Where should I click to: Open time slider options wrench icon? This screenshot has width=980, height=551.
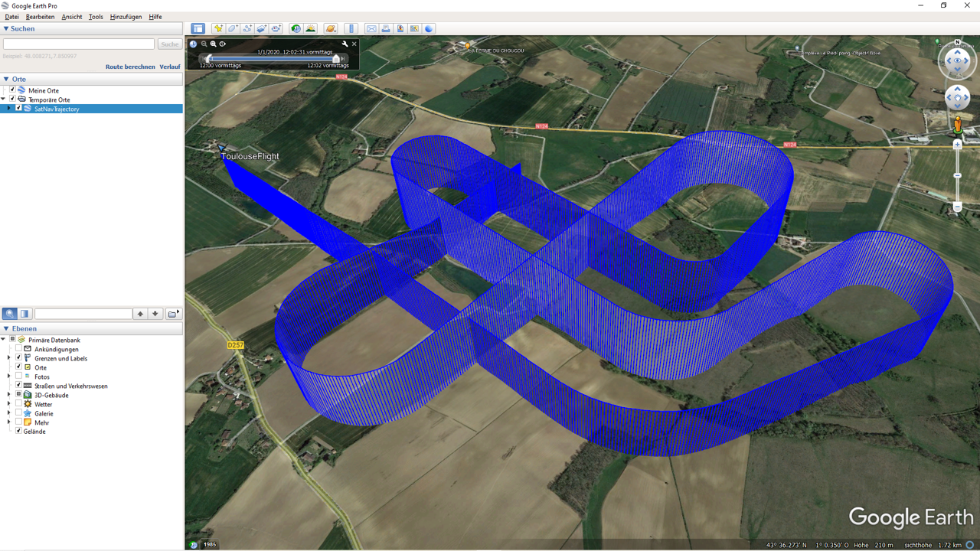(x=345, y=44)
